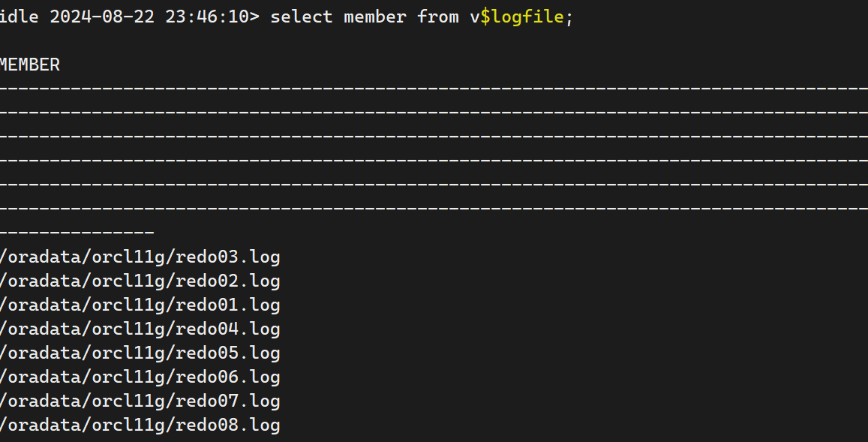Select the redo05.log path line
This screenshot has height=442, width=868.
point(140,353)
